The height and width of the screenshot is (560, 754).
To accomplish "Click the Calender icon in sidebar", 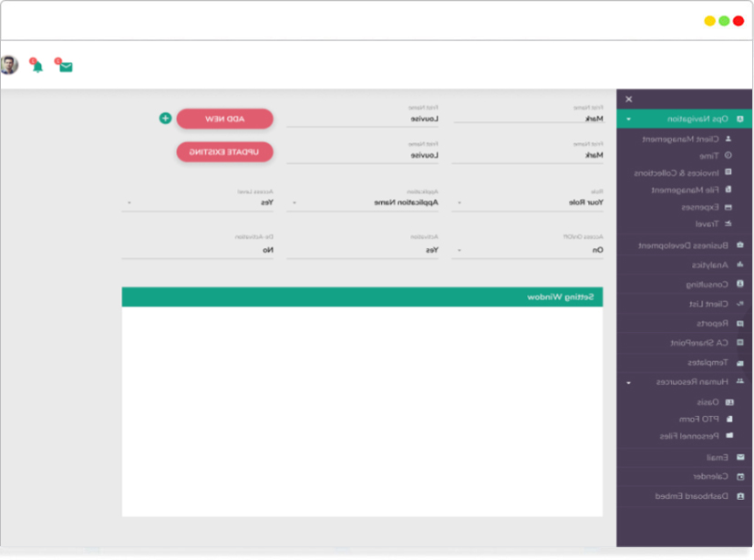I will (739, 476).
